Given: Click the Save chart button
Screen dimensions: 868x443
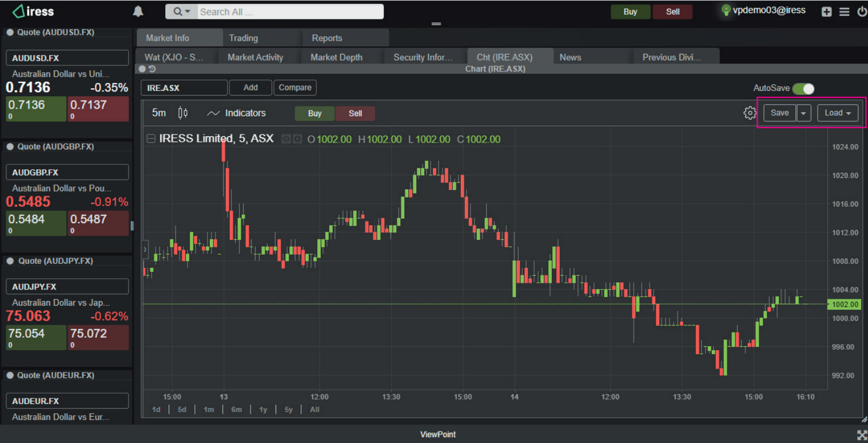Looking at the screenshot, I should coord(779,113).
